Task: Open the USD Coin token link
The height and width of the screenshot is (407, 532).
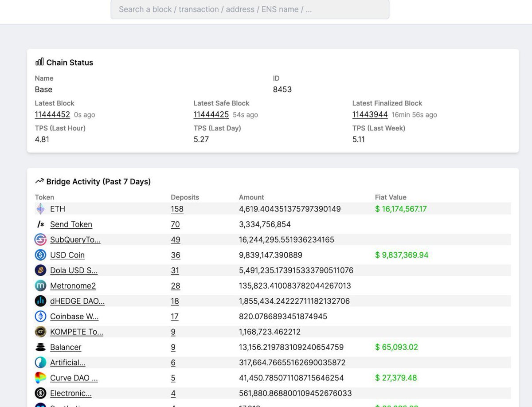Action: 67,255
